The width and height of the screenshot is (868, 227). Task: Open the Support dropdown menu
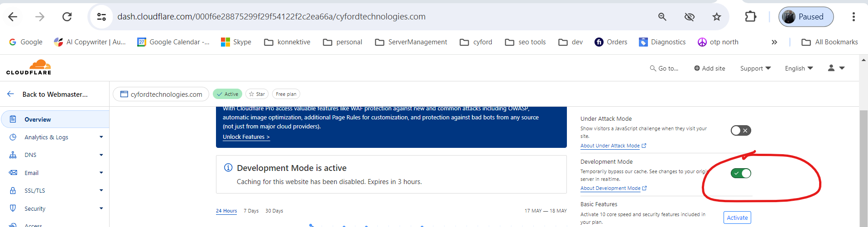point(755,68)
